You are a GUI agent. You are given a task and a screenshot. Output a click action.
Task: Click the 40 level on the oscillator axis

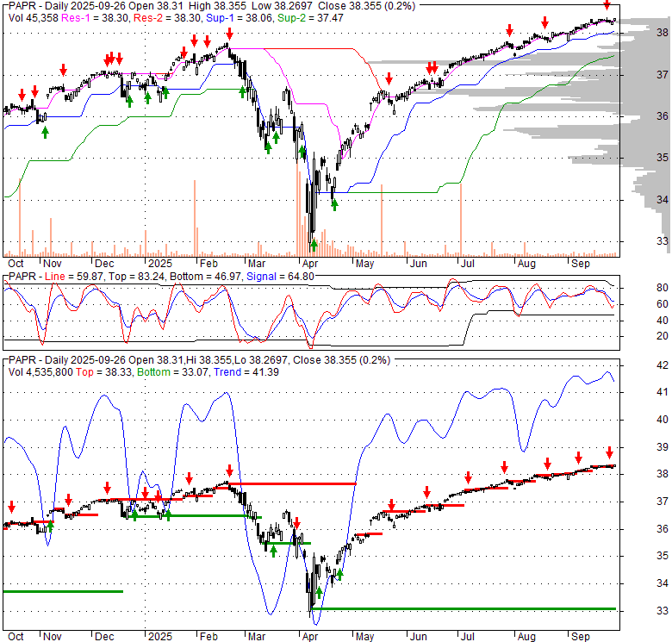coord(663,321)
